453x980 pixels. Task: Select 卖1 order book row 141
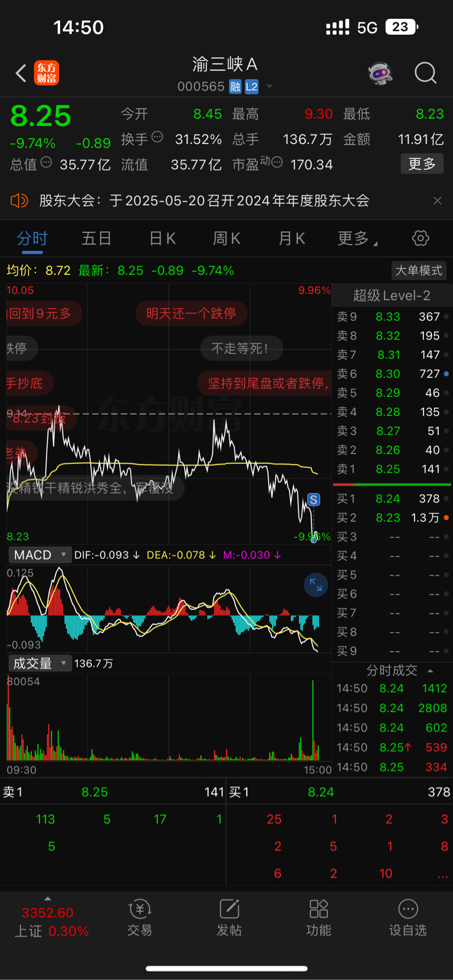tap(392, 469)
